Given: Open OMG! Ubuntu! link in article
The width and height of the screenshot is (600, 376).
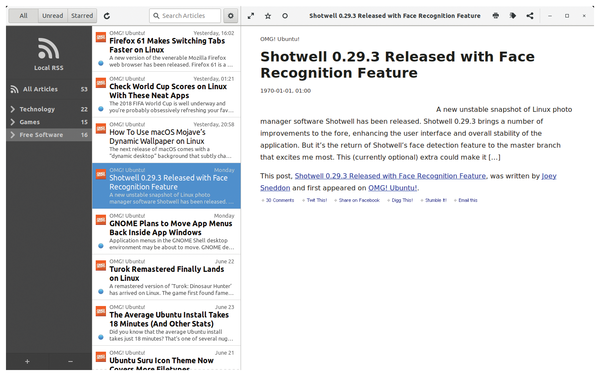Looking at the screenshot, I should pyautogui.click(x=393, y=188).
